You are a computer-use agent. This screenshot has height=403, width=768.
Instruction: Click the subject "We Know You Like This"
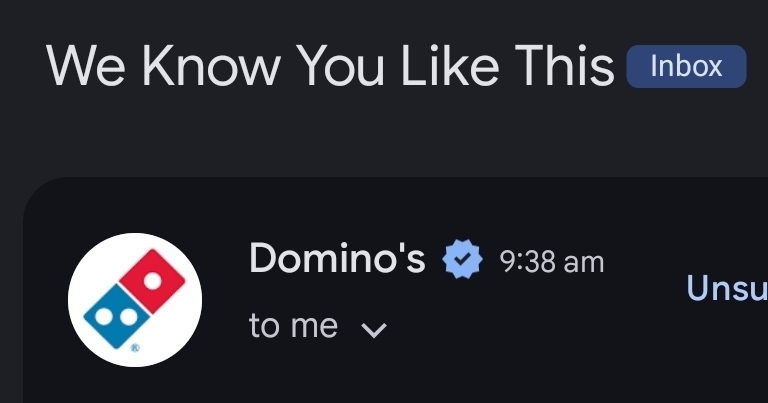330,66
